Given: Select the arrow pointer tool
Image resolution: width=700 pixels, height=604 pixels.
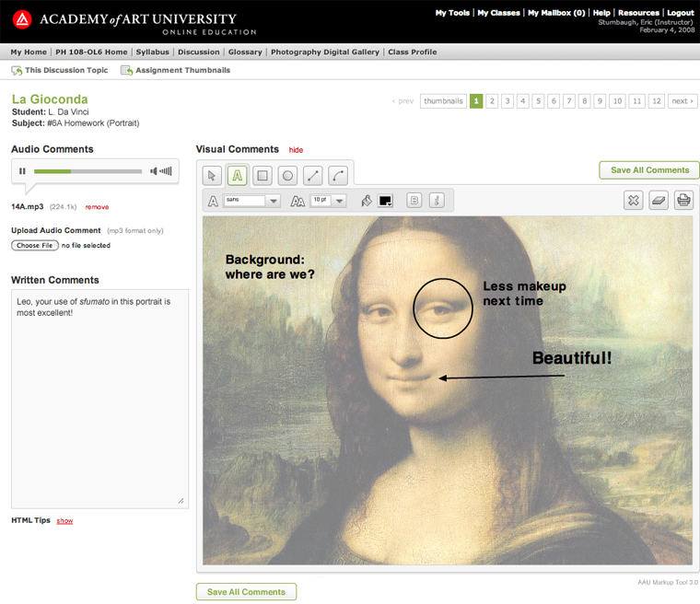Looking at the screenshot, I should pos(212,175).
